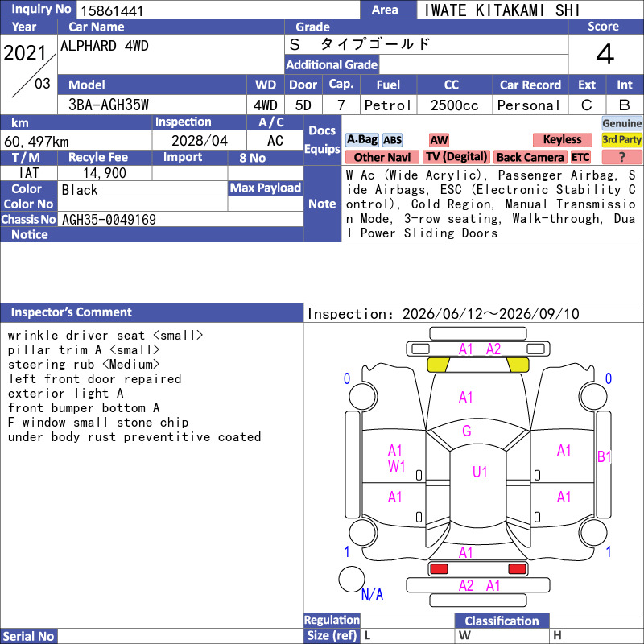Viewport: 644px width, 644px height.
Task: Select the Keyless equipment badge
Action: 562,140
